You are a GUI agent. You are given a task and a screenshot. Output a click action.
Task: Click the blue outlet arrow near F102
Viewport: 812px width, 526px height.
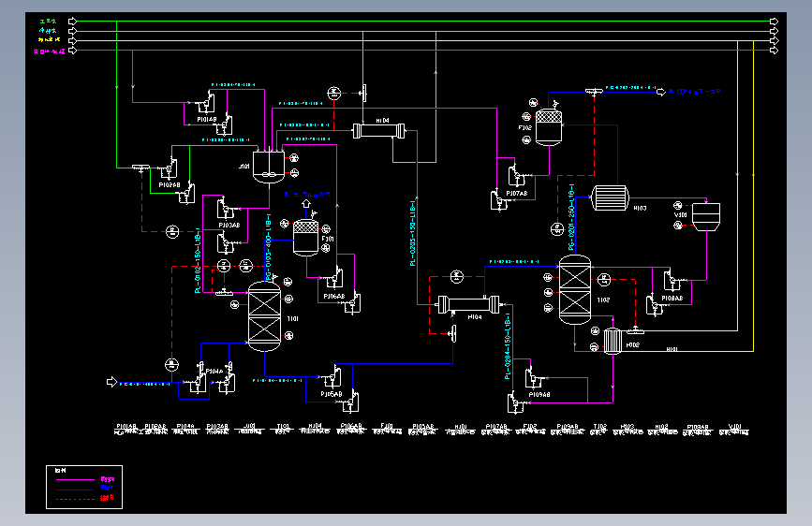pos(661,92)
